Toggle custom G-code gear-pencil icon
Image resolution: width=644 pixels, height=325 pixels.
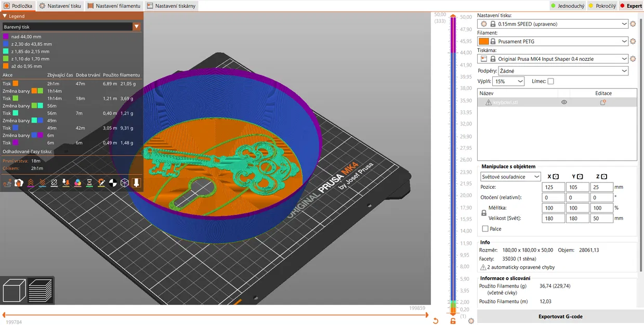[x=101, y=183]
